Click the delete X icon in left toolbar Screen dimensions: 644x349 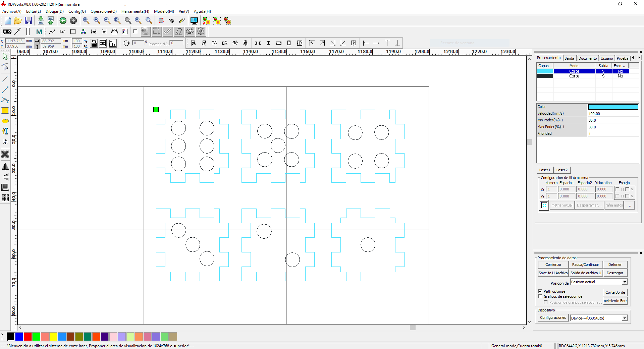tap(5, 154)
